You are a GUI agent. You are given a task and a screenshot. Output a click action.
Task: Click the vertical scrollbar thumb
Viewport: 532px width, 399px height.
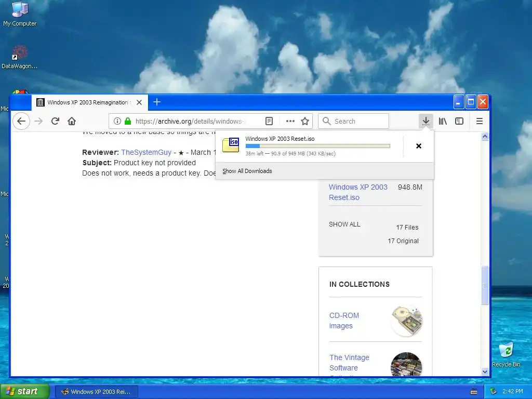pos(485,285)
